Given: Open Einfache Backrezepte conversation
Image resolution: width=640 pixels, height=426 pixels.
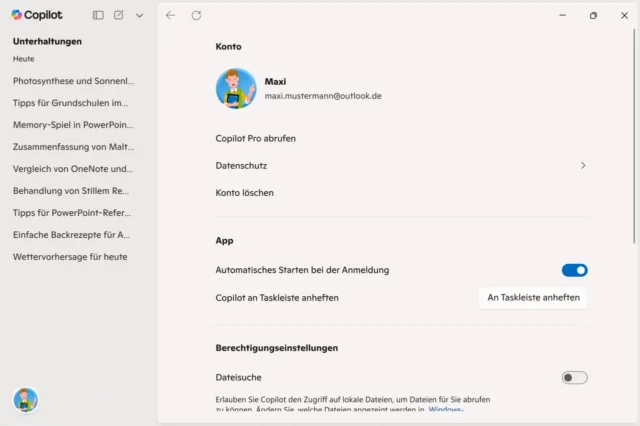Looking at the screenshot, I should click(71, 234).
